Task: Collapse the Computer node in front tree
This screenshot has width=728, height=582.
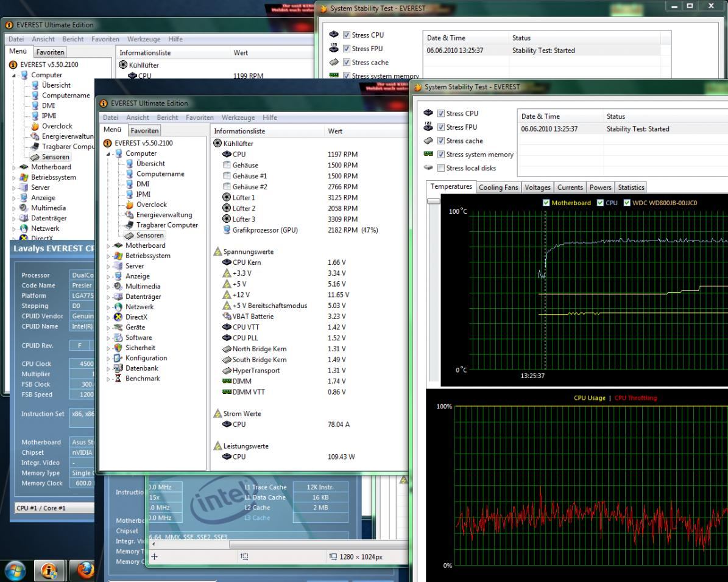Action: (x=108, y=153)
